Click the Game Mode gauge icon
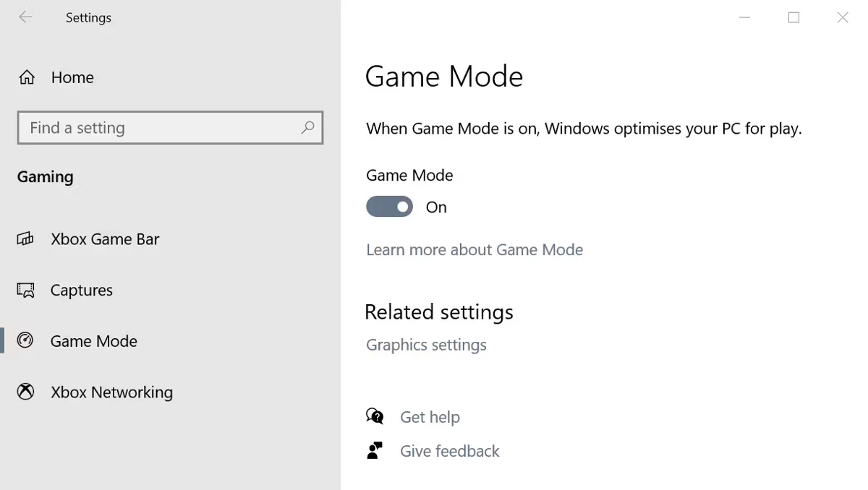Viewport: 868px width, 490px height. (x=25, y=341)
